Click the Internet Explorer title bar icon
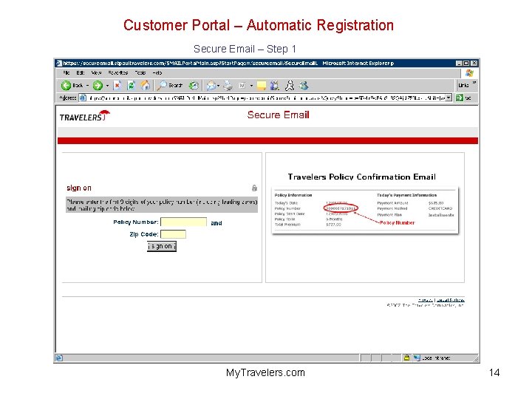The width and height of the screenshot is (532, 399). coord(59,63)
